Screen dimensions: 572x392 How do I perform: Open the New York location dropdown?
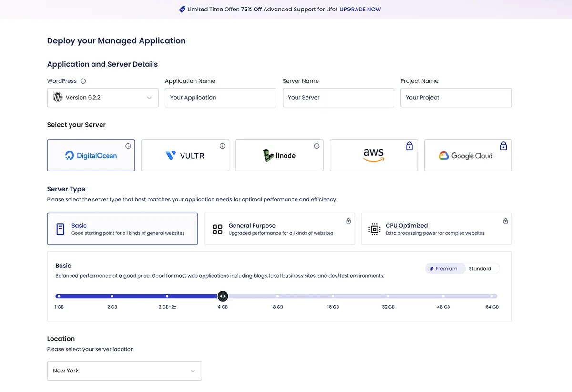point(124,371)
